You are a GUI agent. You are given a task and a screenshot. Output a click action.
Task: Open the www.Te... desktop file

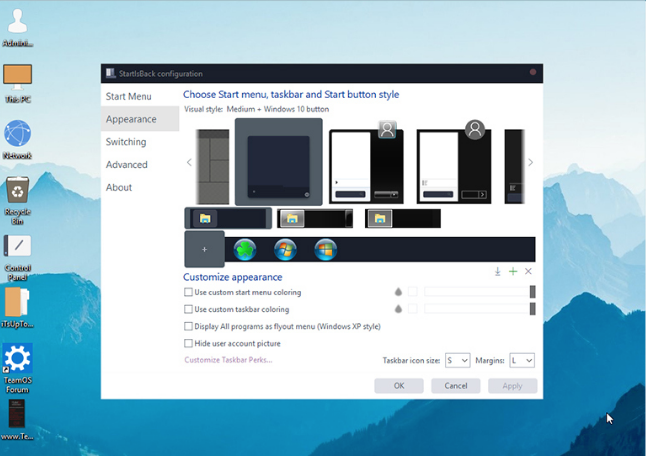click(x=17, y=419)
